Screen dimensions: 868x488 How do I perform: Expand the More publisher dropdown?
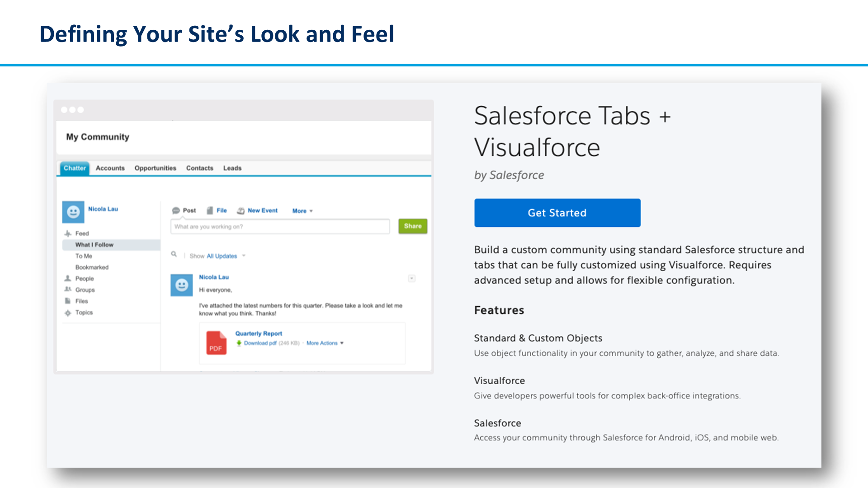(x=302, y=211)
